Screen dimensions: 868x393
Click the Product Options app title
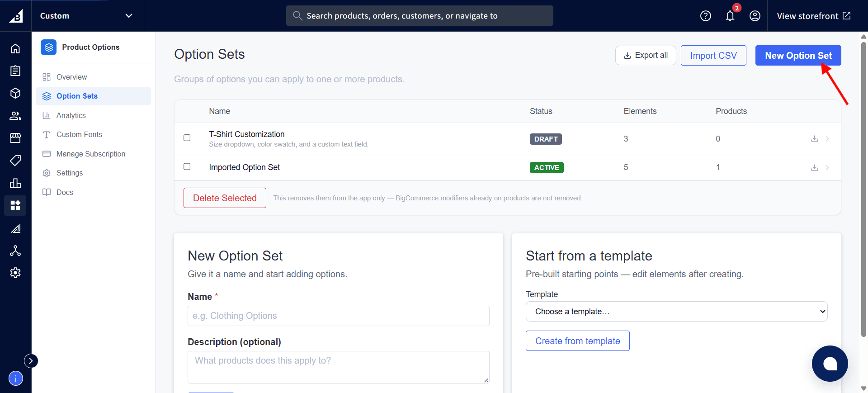point(91,47)
